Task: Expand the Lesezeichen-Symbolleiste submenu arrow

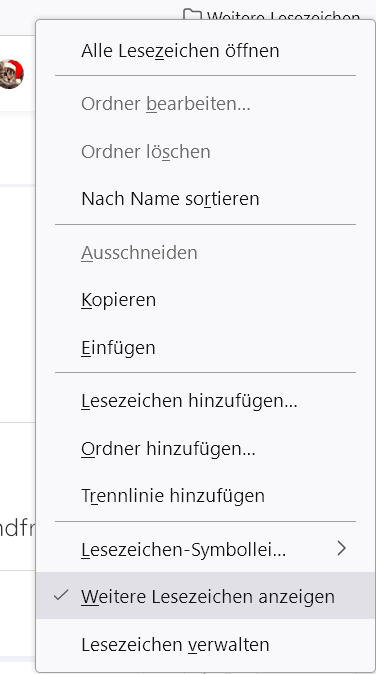Action: click(x=342, y=548)
